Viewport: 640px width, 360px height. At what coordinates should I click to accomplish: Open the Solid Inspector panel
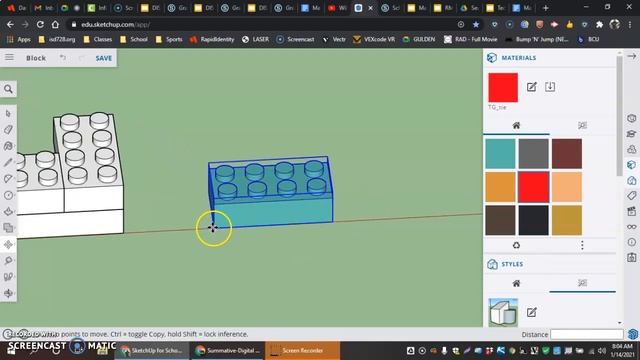(x=631, y=258)
